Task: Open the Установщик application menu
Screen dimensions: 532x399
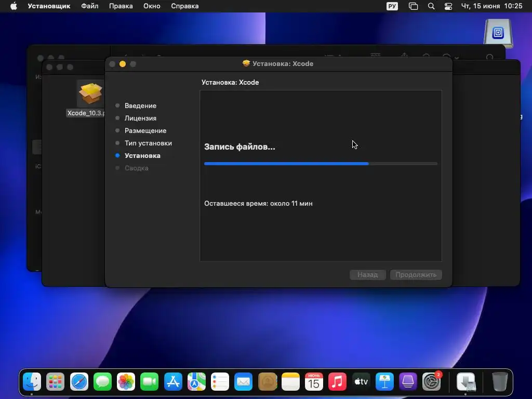Action: (x=49, y=6)
